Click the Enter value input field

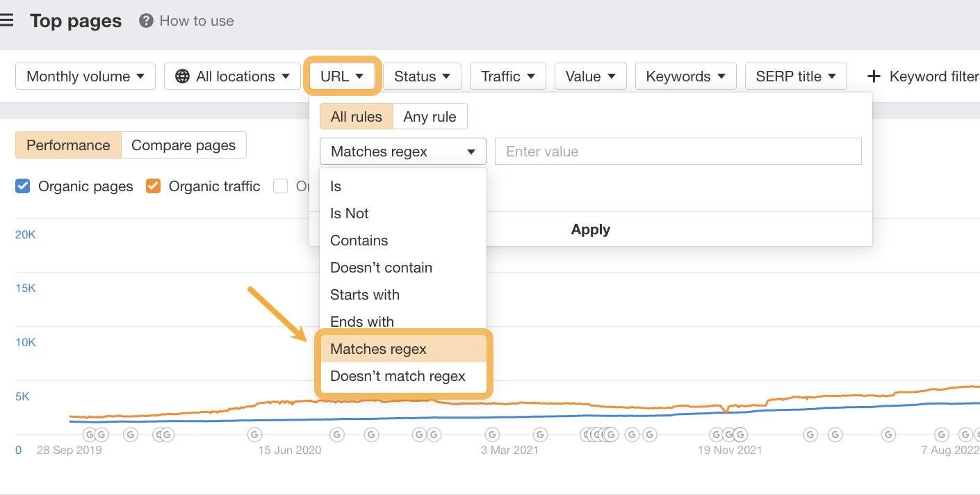point(678,152)
